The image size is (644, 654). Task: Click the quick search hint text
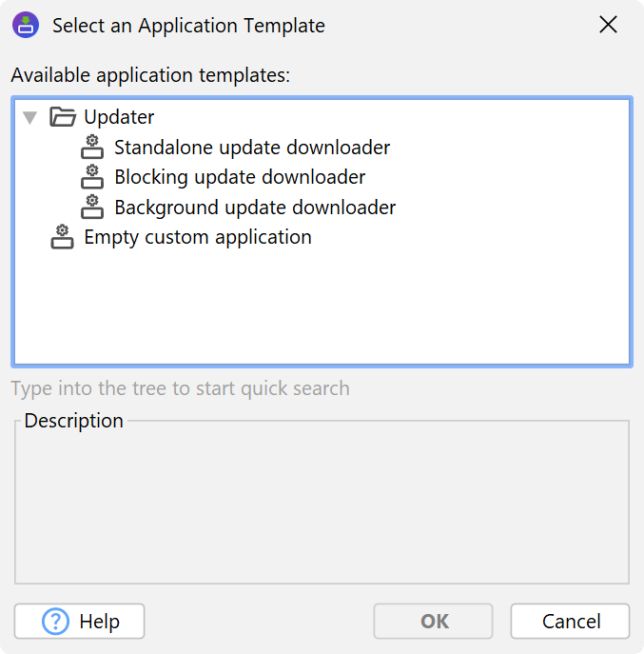coord(181,388)
